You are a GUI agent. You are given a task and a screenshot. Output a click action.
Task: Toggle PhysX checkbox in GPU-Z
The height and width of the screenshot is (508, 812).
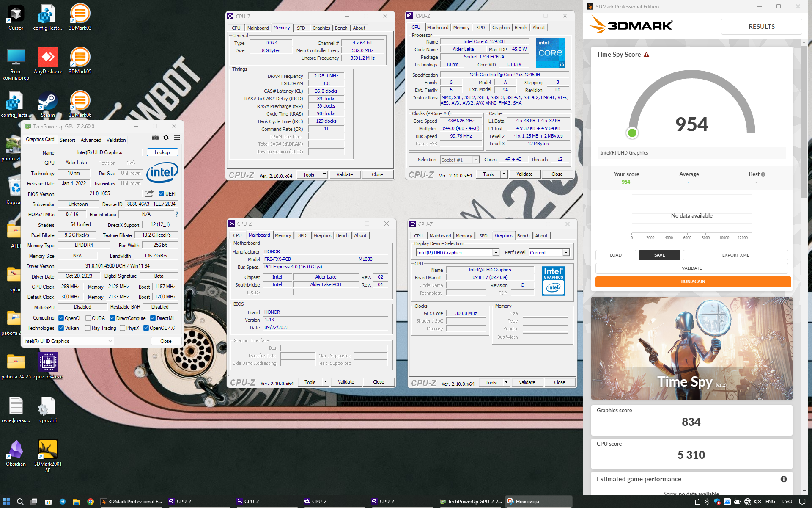click(122, 328)
